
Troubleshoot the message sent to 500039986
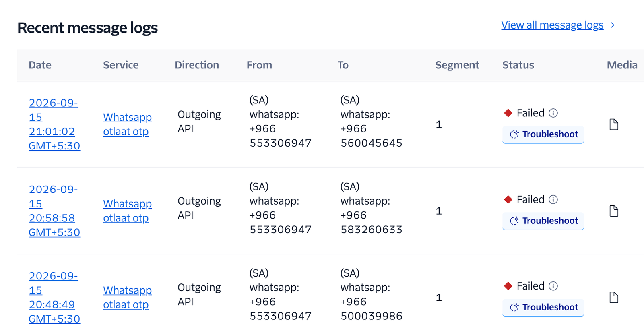coord(543,308)
